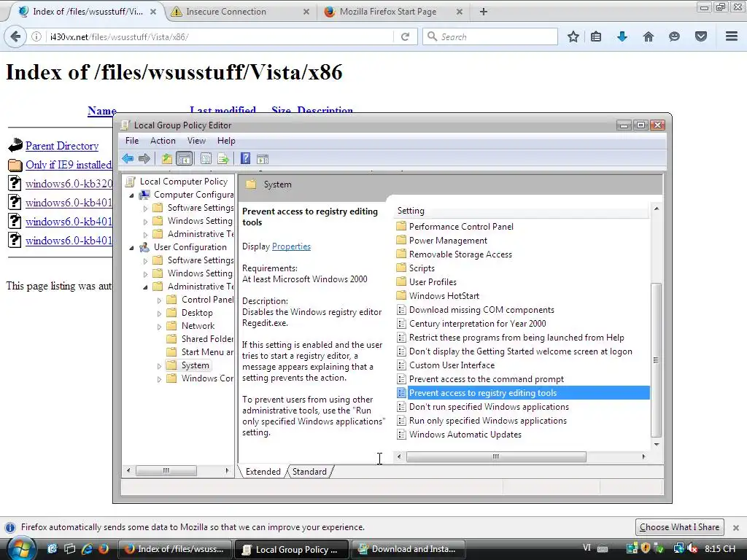The image size is (747, 560).
Task: Click the Firefox address bar URL
Action: tap(119, 36)
